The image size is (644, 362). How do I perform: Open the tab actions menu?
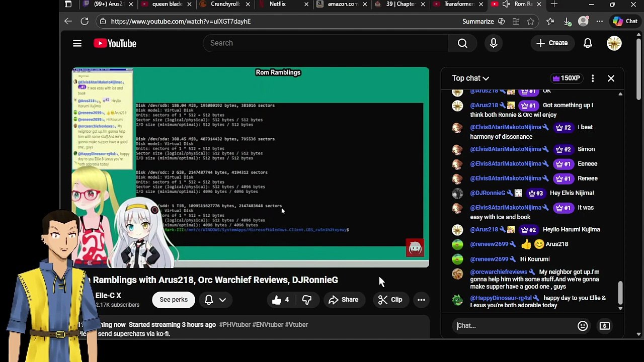point(68,5)
